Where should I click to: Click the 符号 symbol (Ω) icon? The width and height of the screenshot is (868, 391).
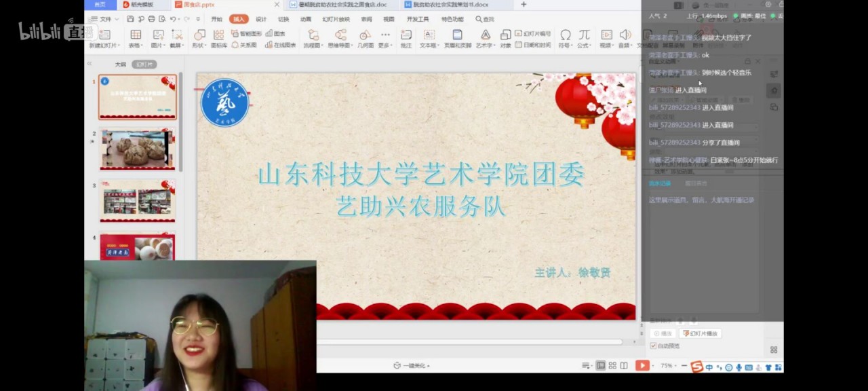click(564, 35)
